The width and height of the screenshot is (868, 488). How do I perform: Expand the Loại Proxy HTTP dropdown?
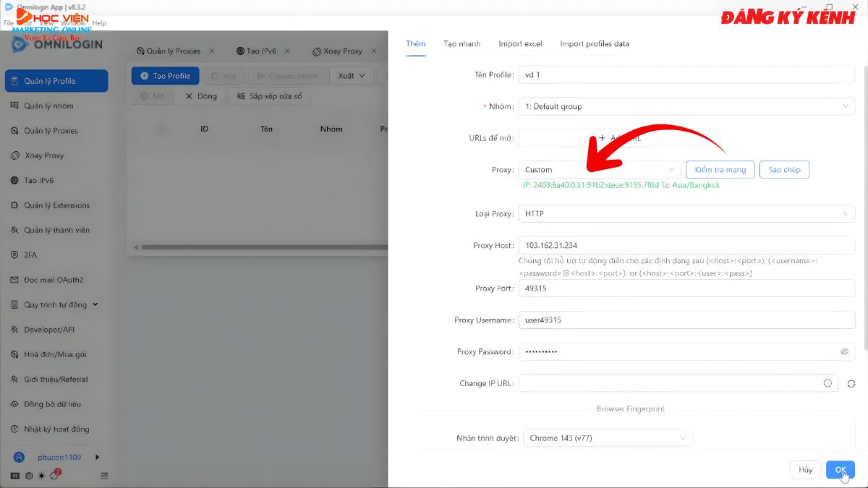pos(686,214)
